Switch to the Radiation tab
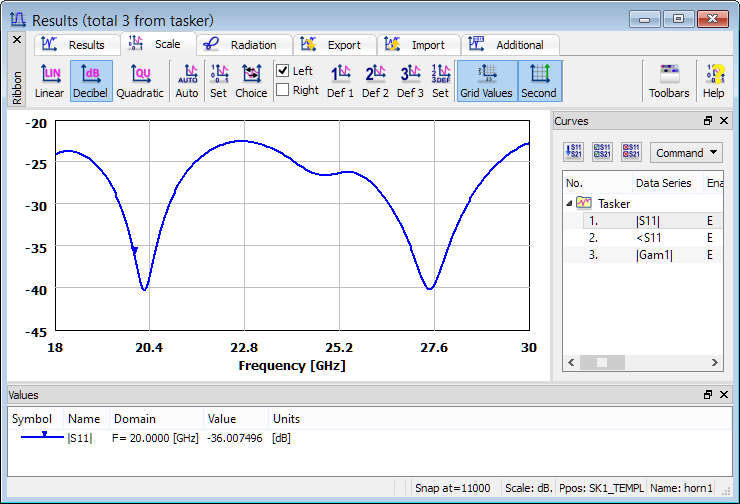The width and height of the screenshot is (740, 504). (244, 45)
